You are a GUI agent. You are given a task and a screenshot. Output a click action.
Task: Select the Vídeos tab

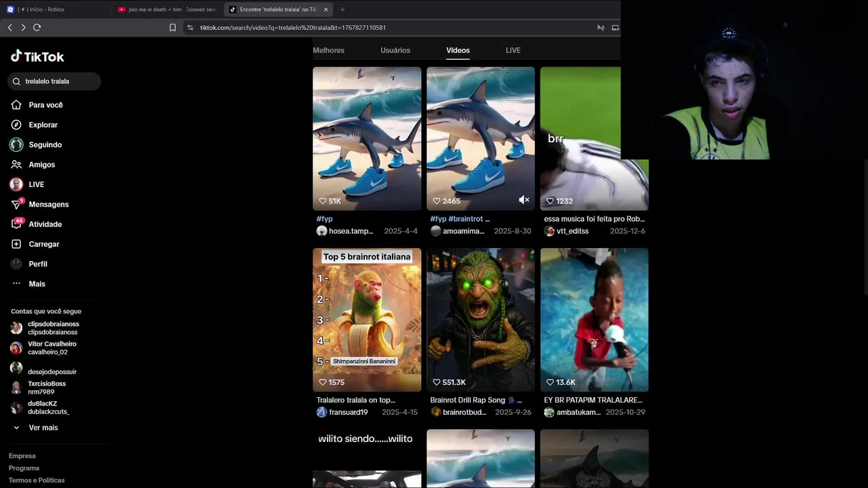(x=458, y=50)
